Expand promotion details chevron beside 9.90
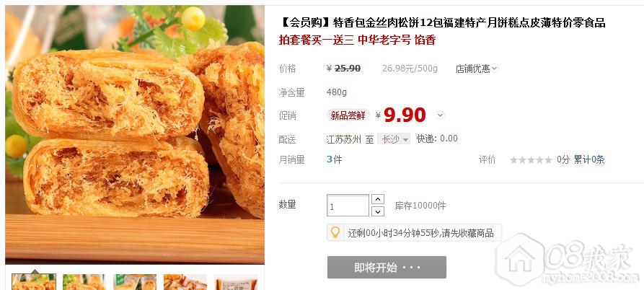Image resolution: width=644 pixels, height=290 pixels. coord(441,115)
